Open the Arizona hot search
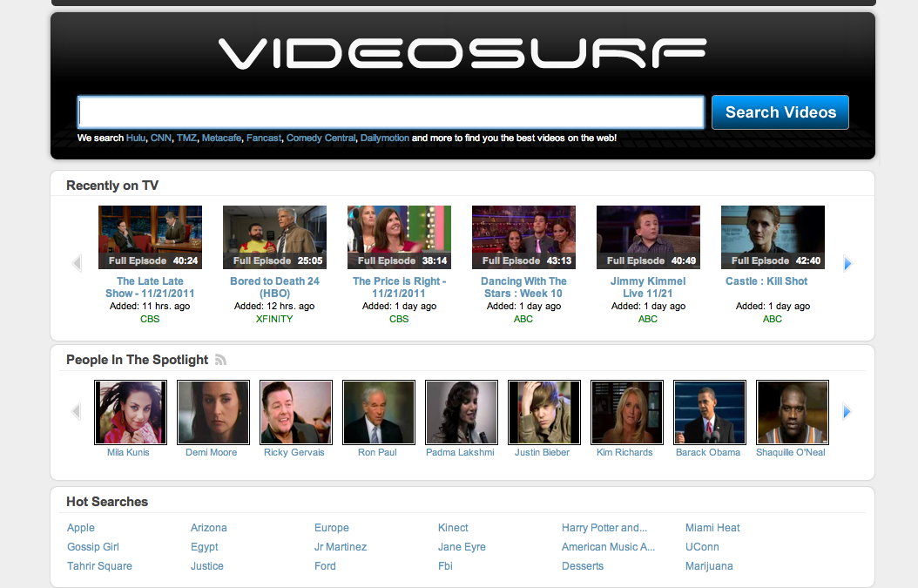This screenshot has height=588, width=918. (208, 528)
